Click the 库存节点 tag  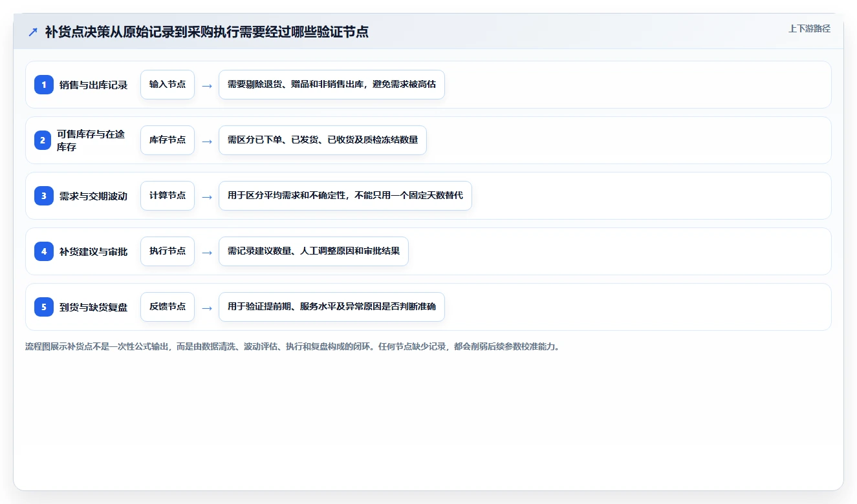click(x=168, y=140)
